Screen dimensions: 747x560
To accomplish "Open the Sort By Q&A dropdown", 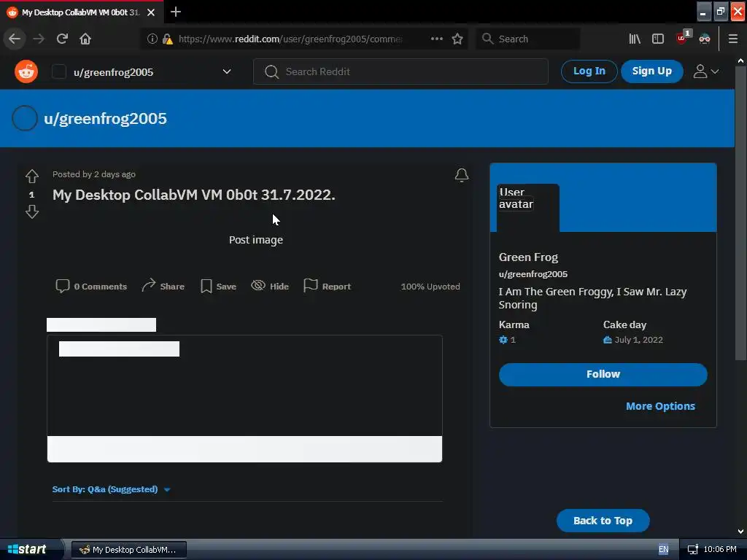I will [x=111, y=489].
